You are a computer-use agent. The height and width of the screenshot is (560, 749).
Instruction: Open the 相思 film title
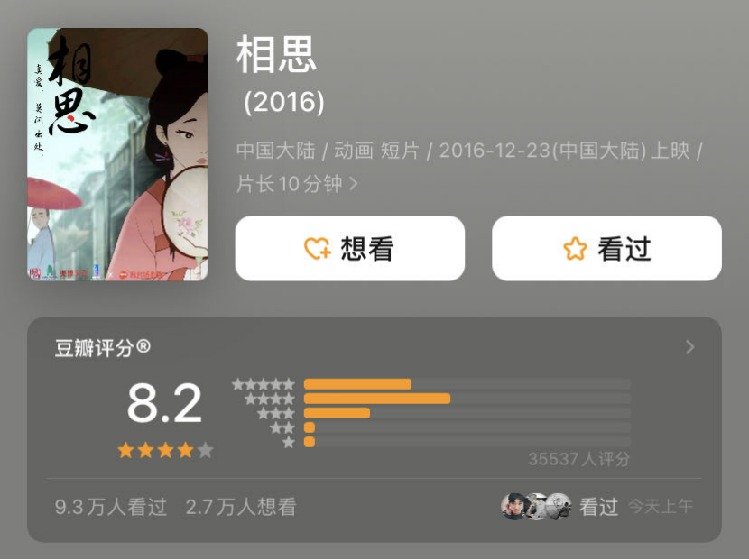click(276, 54)
